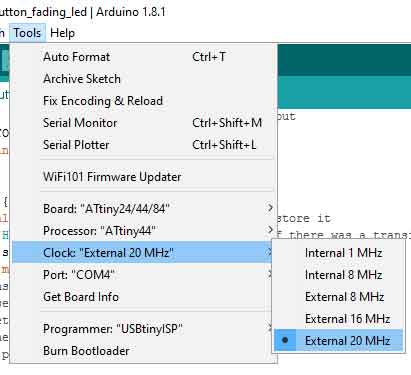
Task: Choose Internal 1 MHz clock option
Action: click(338, 253)
